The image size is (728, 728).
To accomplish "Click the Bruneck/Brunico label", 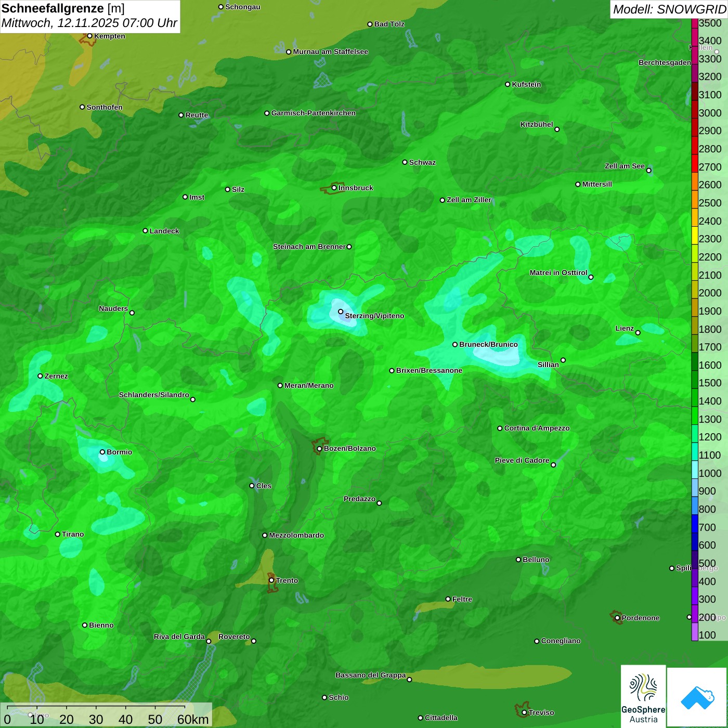I will click(488, 344).
